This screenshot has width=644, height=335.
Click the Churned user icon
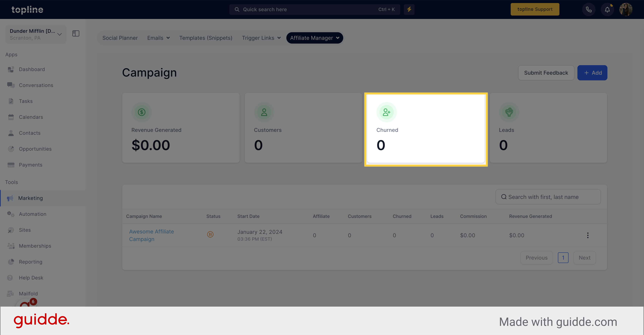pos(387,112)
